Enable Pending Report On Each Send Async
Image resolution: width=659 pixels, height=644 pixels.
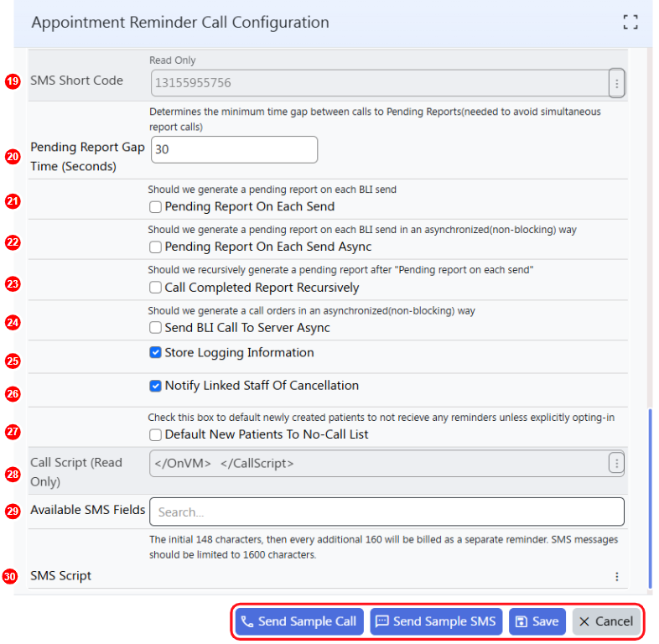tap(155, 247)
